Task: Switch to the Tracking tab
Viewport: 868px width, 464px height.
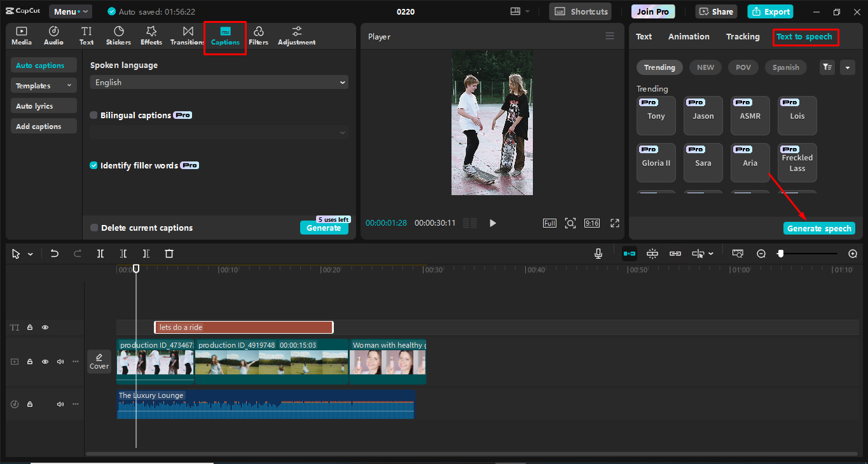Action: tap(743, 37)
